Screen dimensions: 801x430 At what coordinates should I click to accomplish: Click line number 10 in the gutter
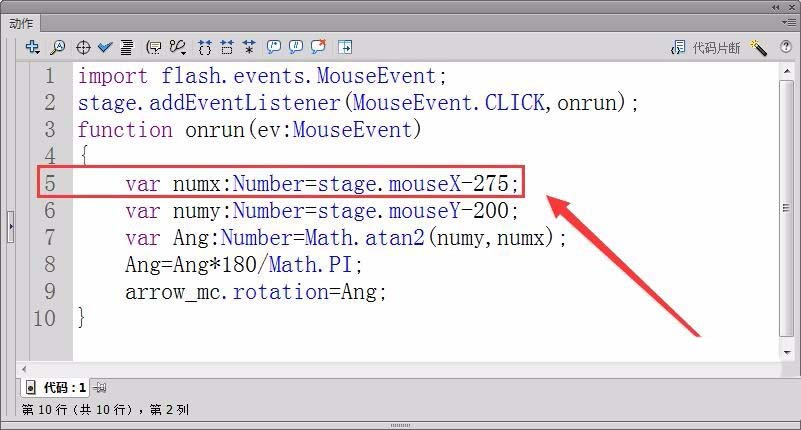[44, 319]
